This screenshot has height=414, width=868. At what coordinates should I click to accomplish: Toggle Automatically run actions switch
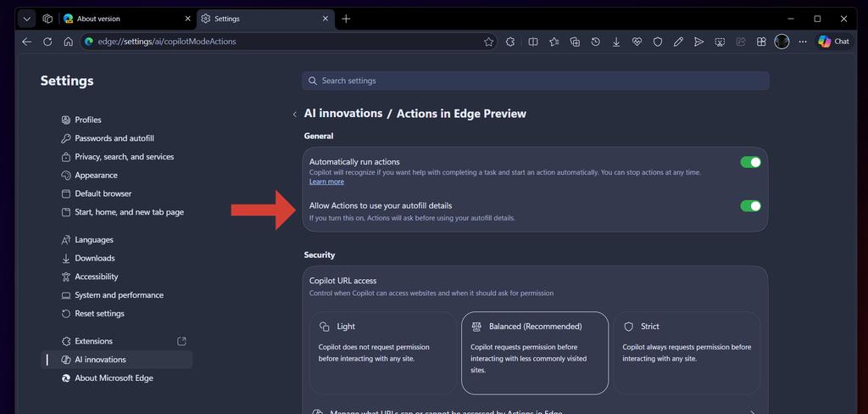coord(751,162)
